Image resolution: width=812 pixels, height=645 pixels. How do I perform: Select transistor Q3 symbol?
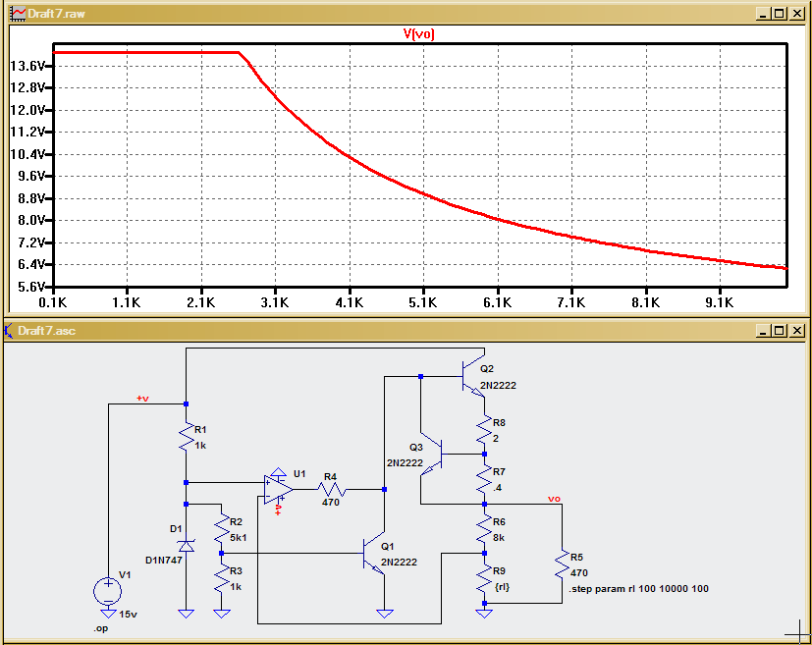[432, 454]
